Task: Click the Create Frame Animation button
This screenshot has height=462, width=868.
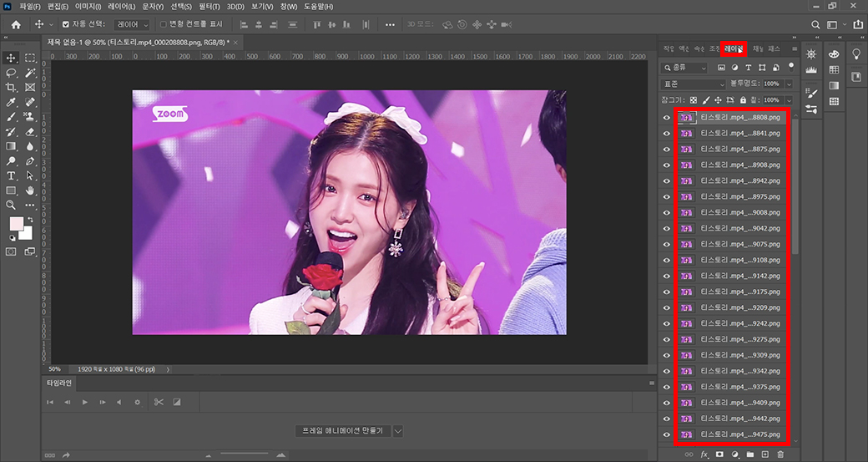Action: [342, 431]
